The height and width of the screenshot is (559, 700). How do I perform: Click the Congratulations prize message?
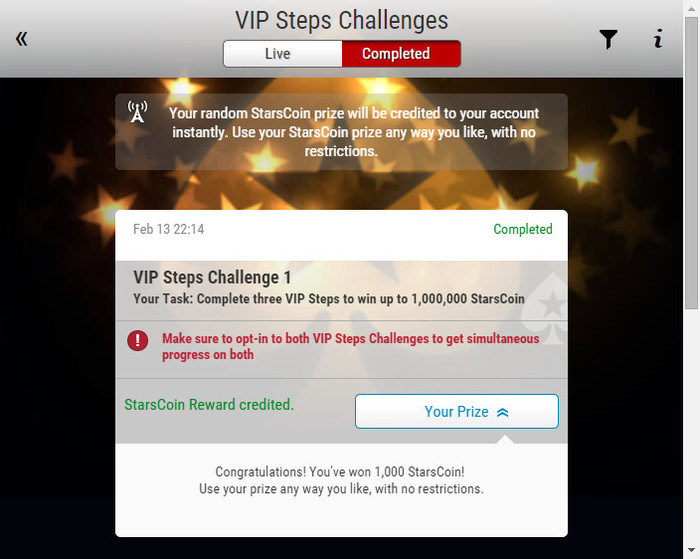[341, 480]
